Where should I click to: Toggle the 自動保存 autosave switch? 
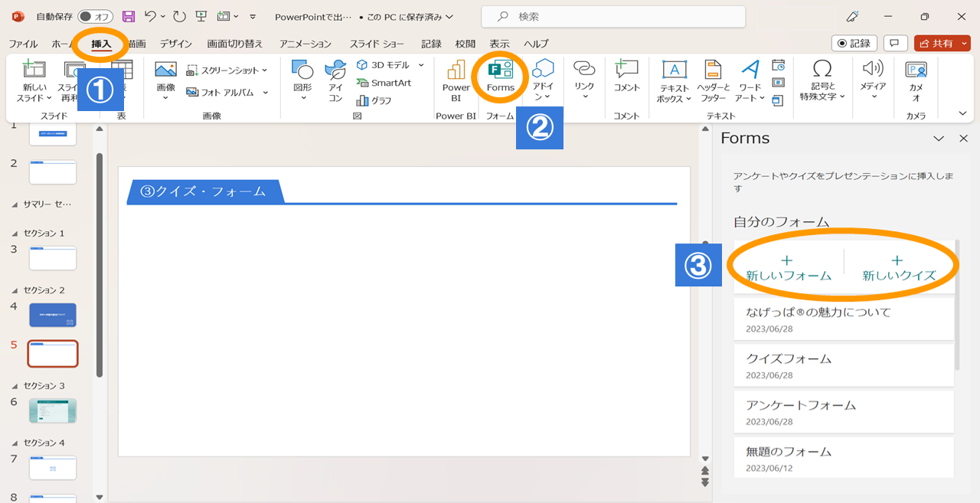tap(96, 16)
